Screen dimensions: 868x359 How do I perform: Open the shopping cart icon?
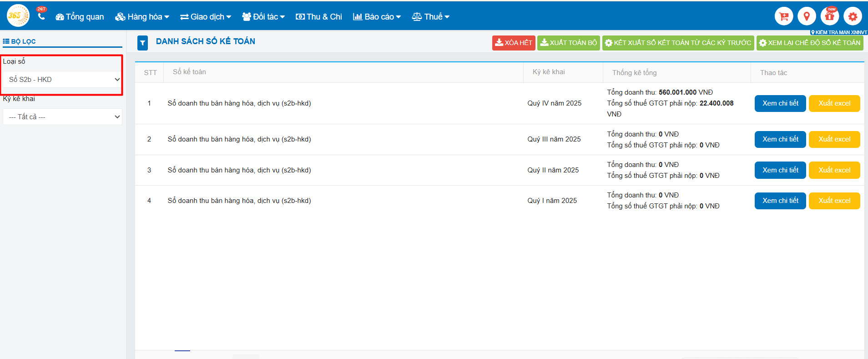(x=783, y=16)
